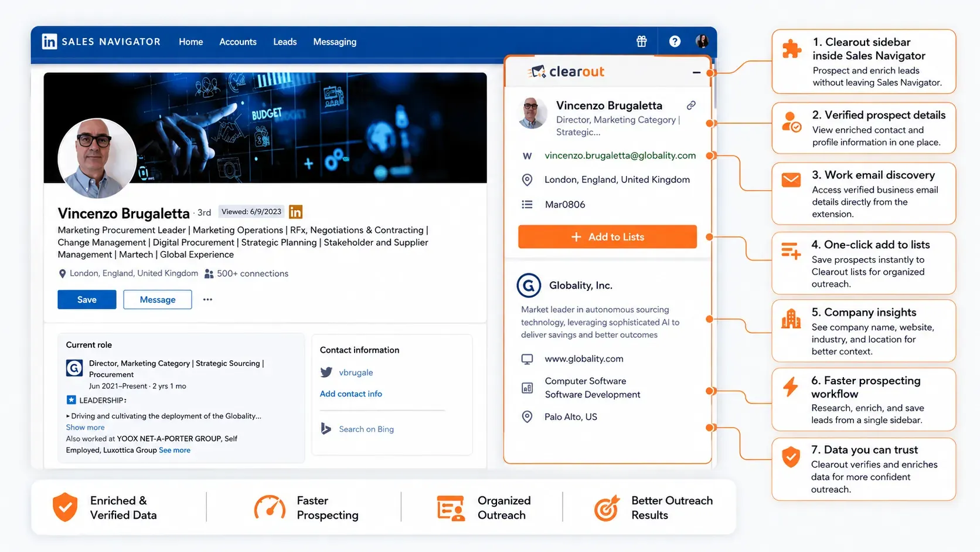Open the Accounts menu

coord(238,42)
